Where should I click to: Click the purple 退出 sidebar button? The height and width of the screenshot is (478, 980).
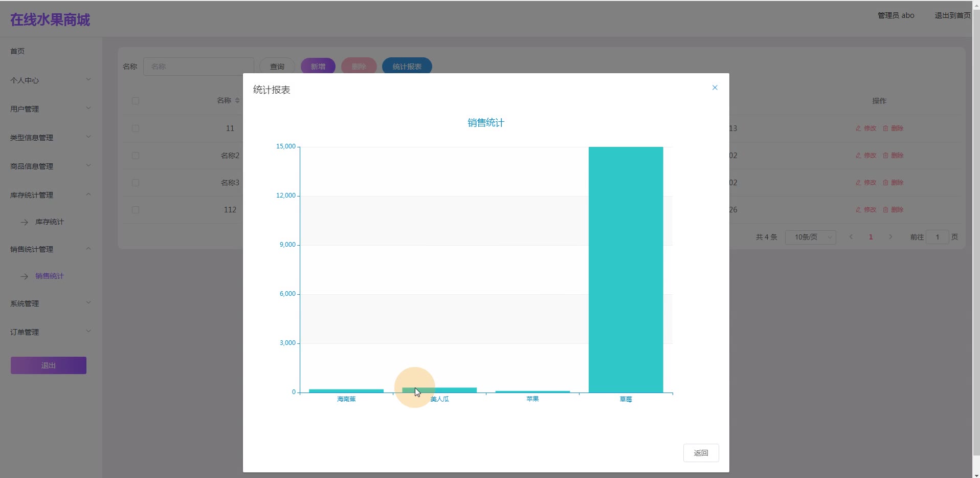49,365
